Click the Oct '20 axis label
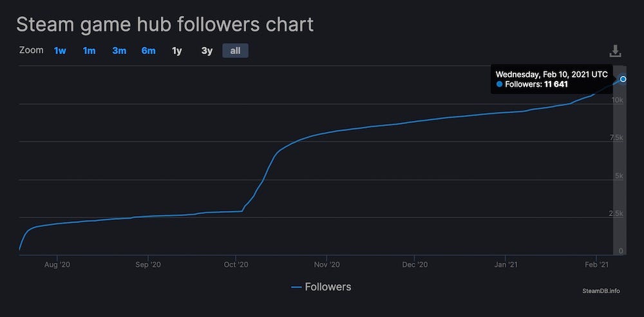Viewport: 644px width, 317px height. point(236,264)
